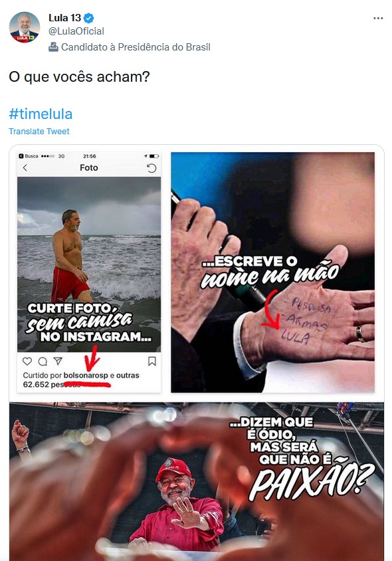Open the shirtless beach Instagram photo
This screenshot has height=561, width=392.
pos(89,265)
